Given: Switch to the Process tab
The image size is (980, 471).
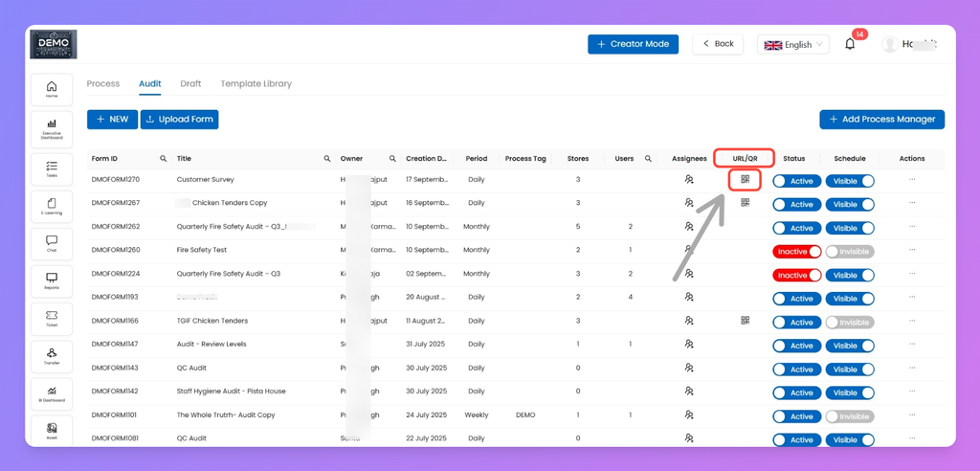Looking at the screenshot, I should [x=103, y=84].
